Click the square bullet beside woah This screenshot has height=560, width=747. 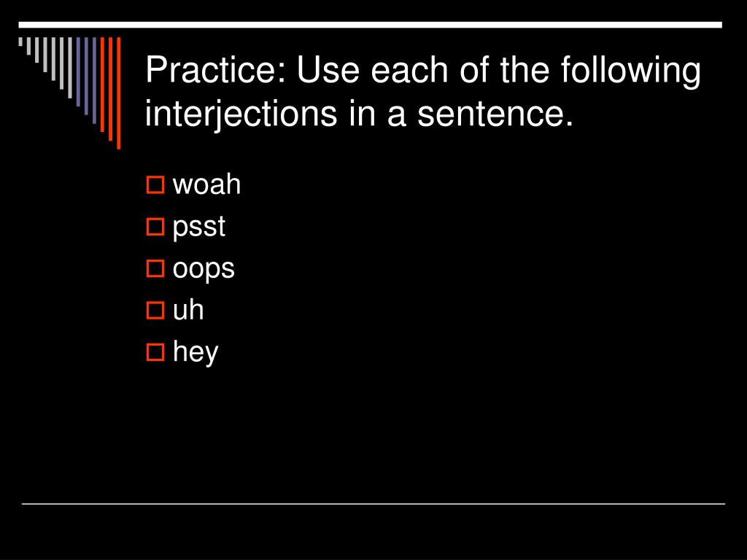click(x=155, y=184)
